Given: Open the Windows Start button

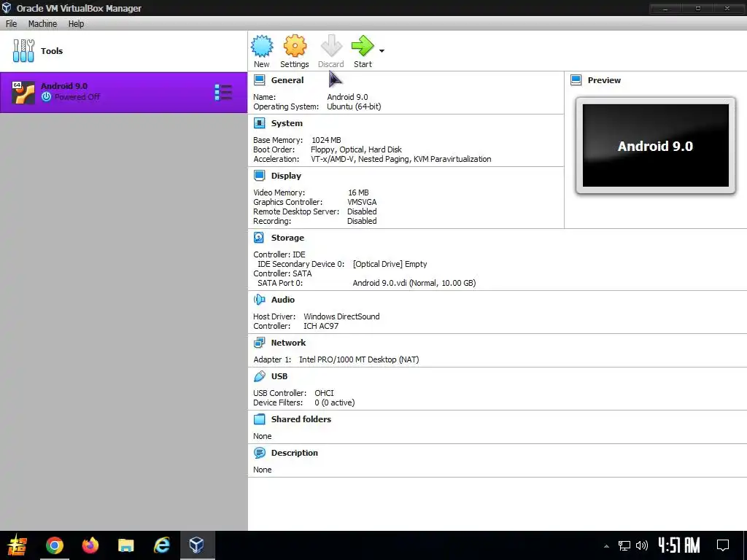Looking at the screenshot, I should (x=18, y=545).
